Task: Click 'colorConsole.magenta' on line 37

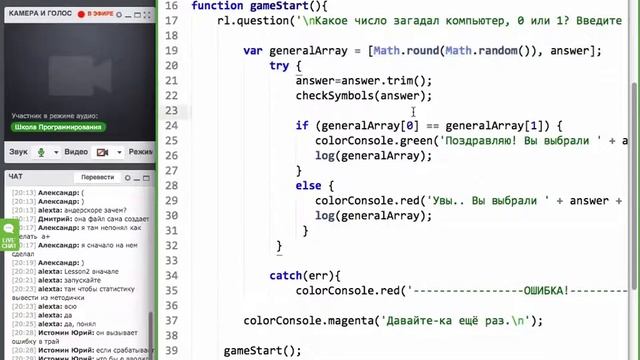Action: click(308, 321)
